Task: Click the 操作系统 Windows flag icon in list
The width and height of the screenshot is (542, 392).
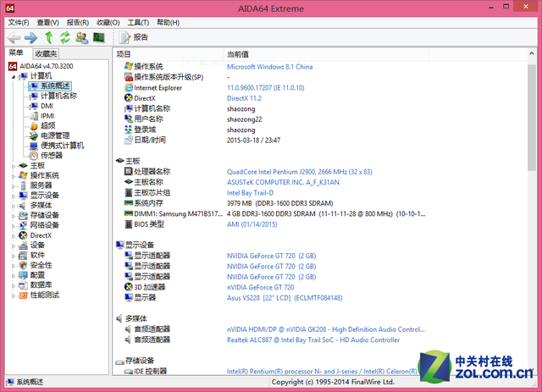Action: click(x=129, y=66)
